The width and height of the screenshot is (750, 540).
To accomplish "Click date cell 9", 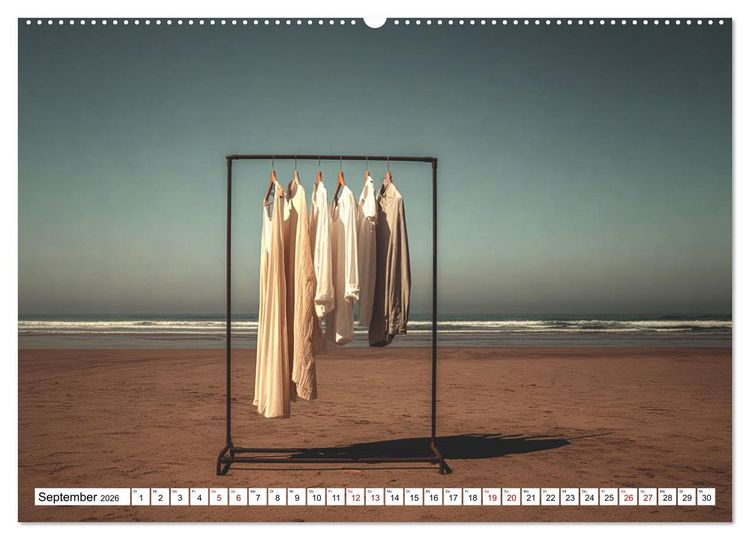I will tap(297, 497).
